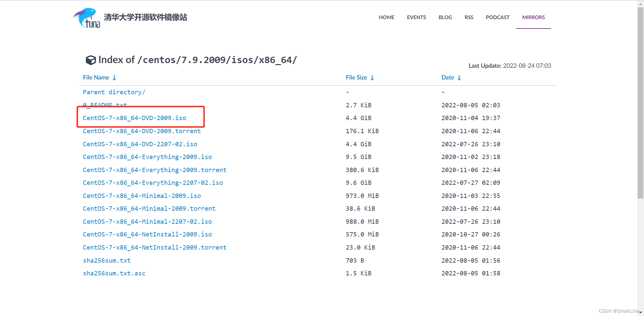Click the Date column header

(x=447, y=77)
